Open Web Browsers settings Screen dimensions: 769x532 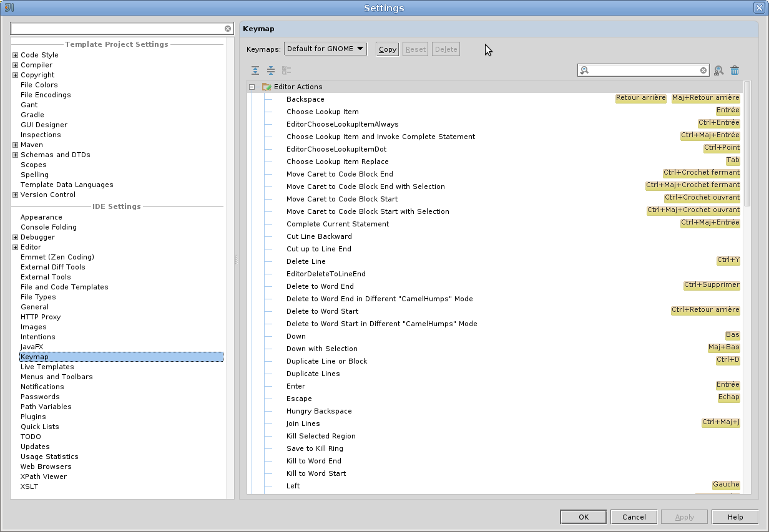pos(46,467)
